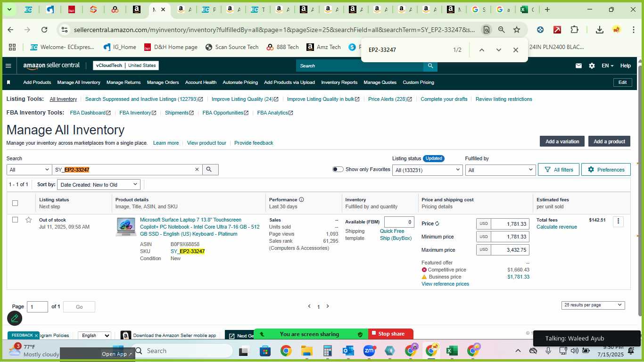Open the 25 results per page dropdown
The image size is (644, 362).
(593, 305)
